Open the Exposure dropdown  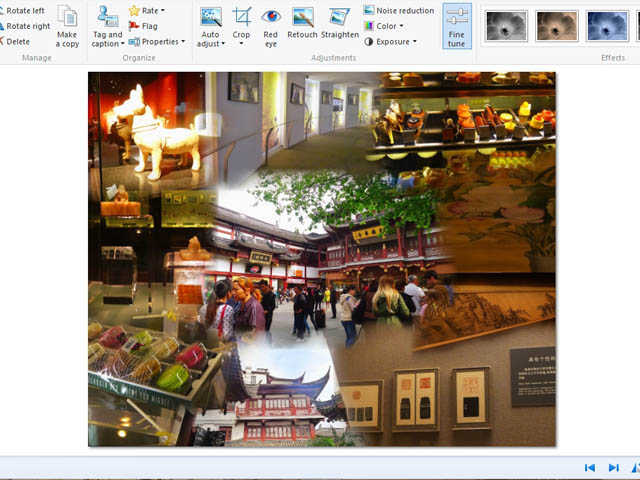coord(391,42)
